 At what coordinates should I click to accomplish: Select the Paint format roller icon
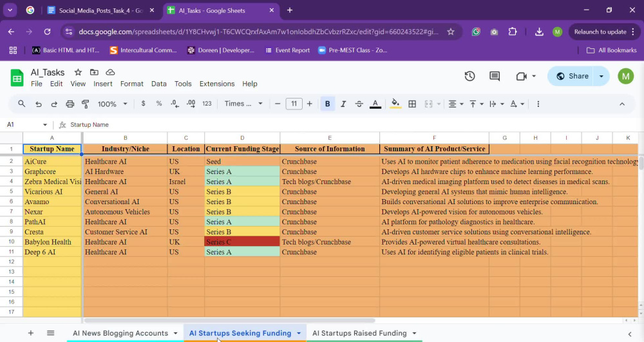86,104
